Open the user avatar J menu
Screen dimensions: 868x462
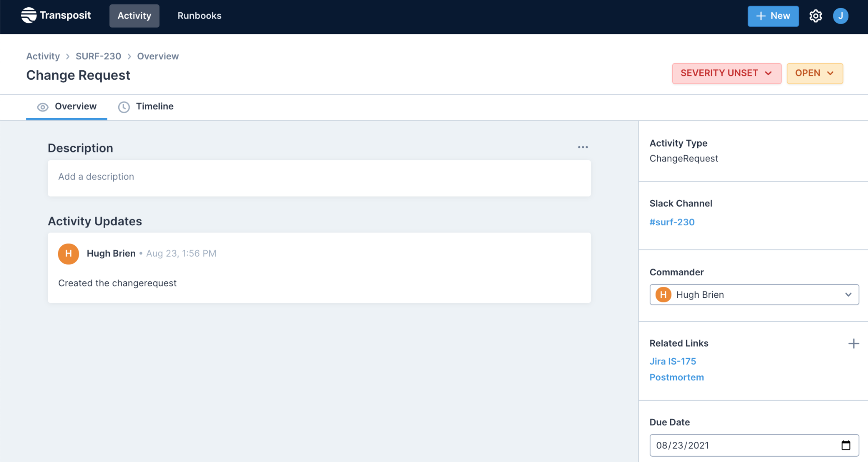click(x=840, y=16)
